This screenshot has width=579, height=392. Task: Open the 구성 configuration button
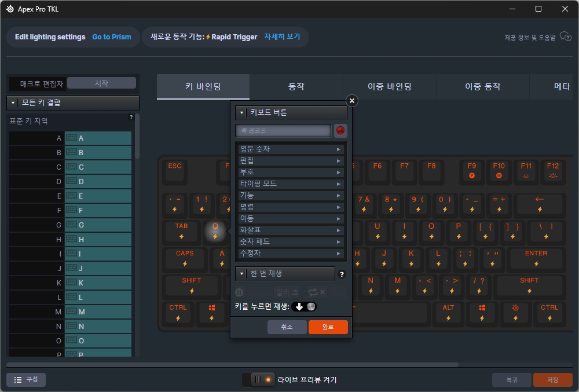pyautogui.click(x=26, y=379)
